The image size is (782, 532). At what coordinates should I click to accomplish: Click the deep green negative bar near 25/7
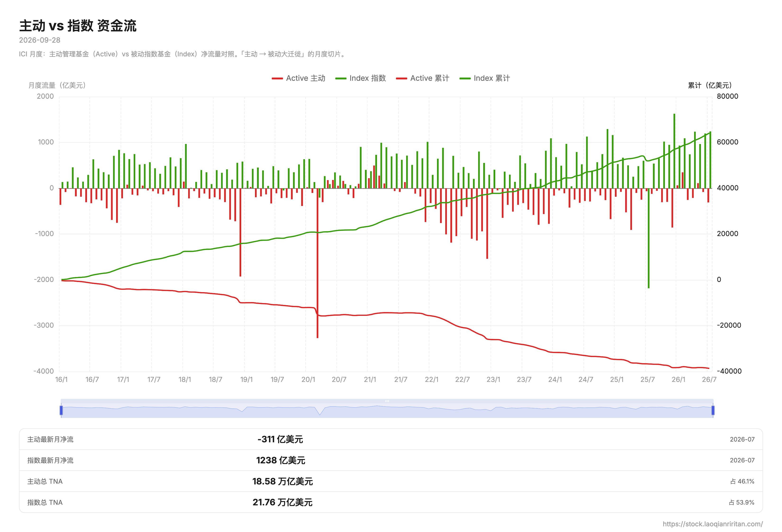tap(648, 238)
